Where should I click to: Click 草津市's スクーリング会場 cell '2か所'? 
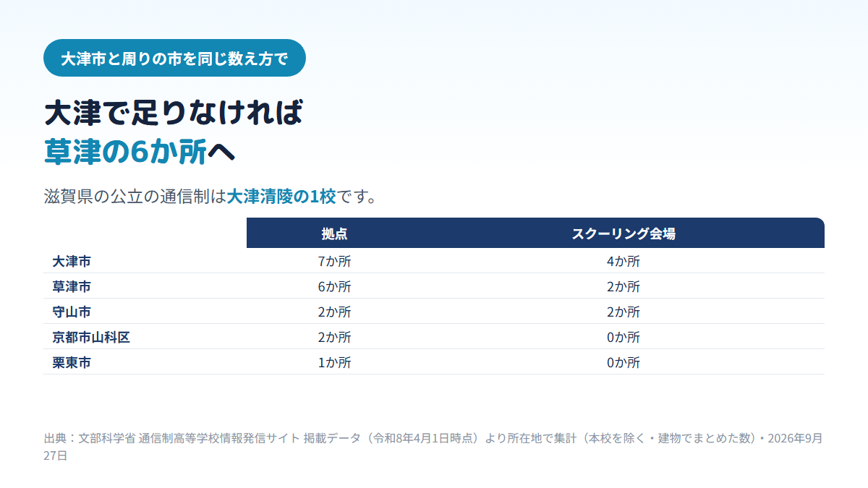pos(624,286)
